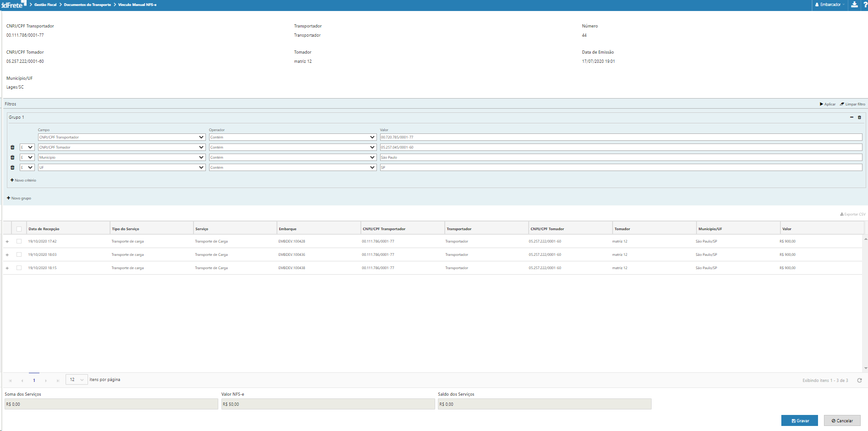Tick the checkbox for row received 19/10/2020 18:15
This screenshot has height=431, width=868.
tap(19, 268)
